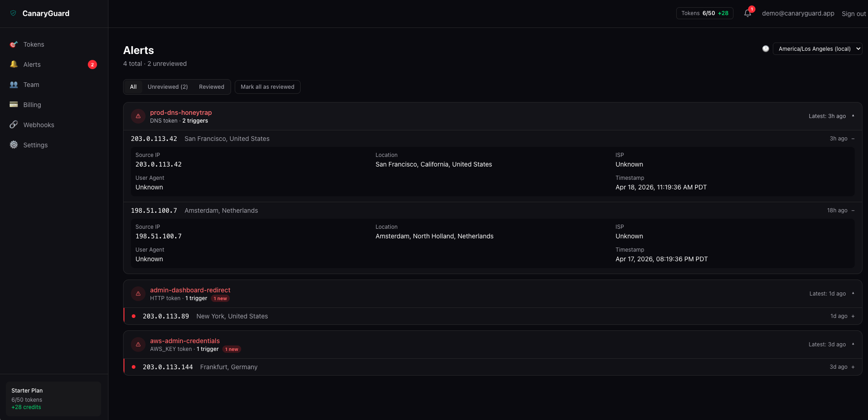
Task: Click the Webhooks link icon
Action: (14, 124)
